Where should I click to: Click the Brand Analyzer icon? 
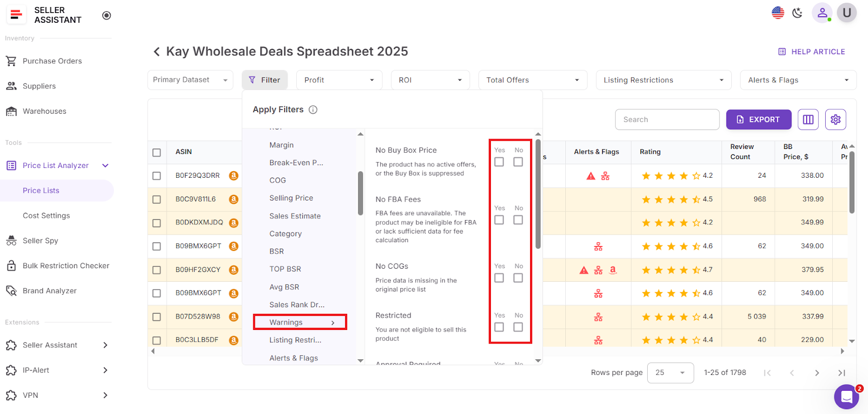point(11,290)
